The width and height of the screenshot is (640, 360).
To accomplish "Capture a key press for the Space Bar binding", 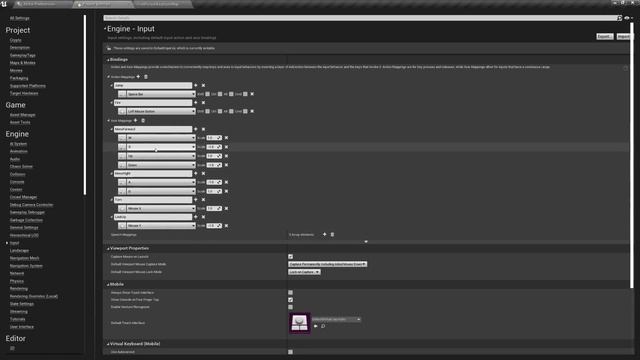I will [x=122, y=94].
